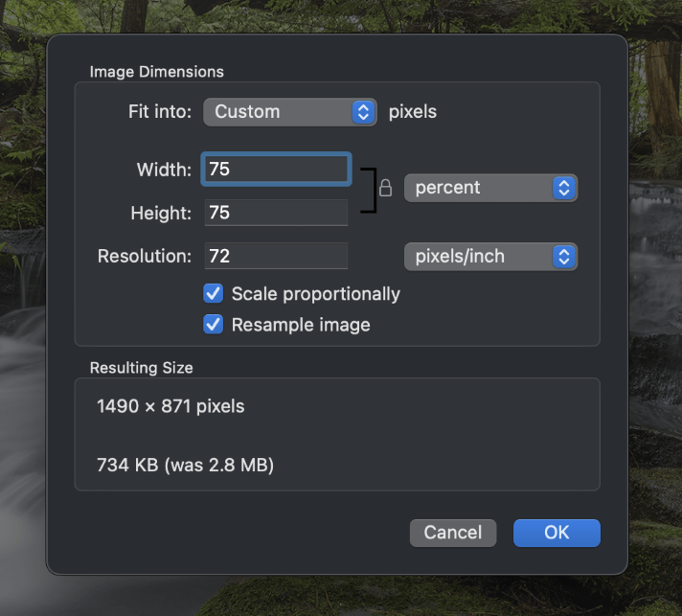Open the pixels/inch resolution dropdown
The height and width of the screenshot is (616, 682).
point(490,257)
